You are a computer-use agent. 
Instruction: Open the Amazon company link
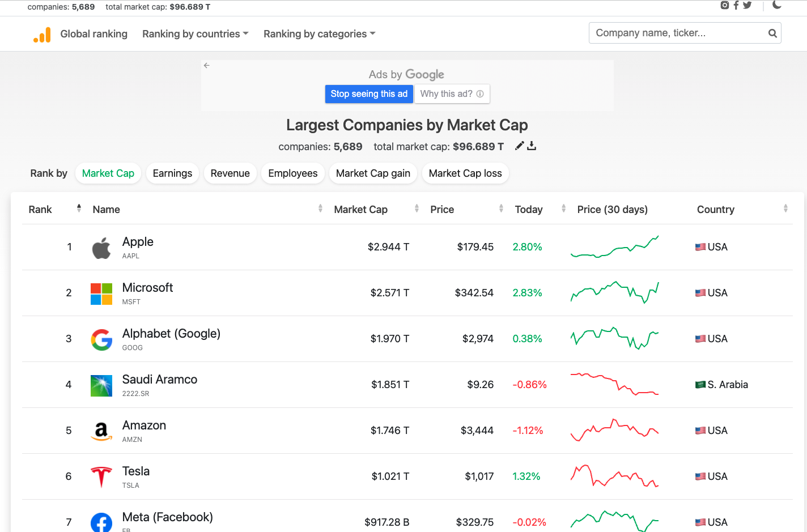tap(144, 425)
